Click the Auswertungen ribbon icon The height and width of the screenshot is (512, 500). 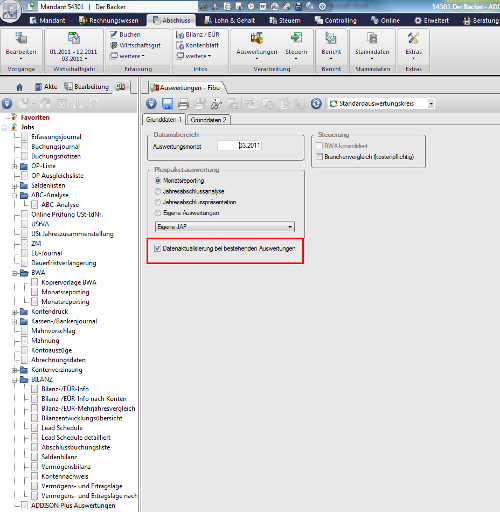[257, 38]
